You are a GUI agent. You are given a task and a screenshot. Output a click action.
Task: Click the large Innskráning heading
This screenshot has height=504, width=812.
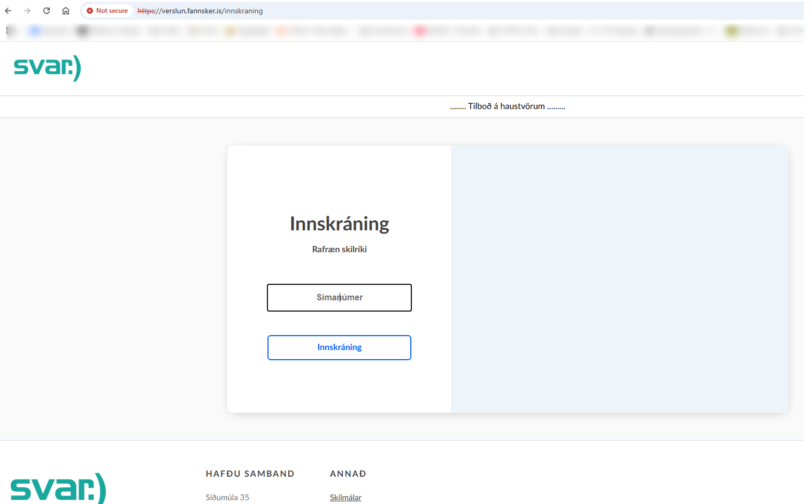tap(339, 224)
